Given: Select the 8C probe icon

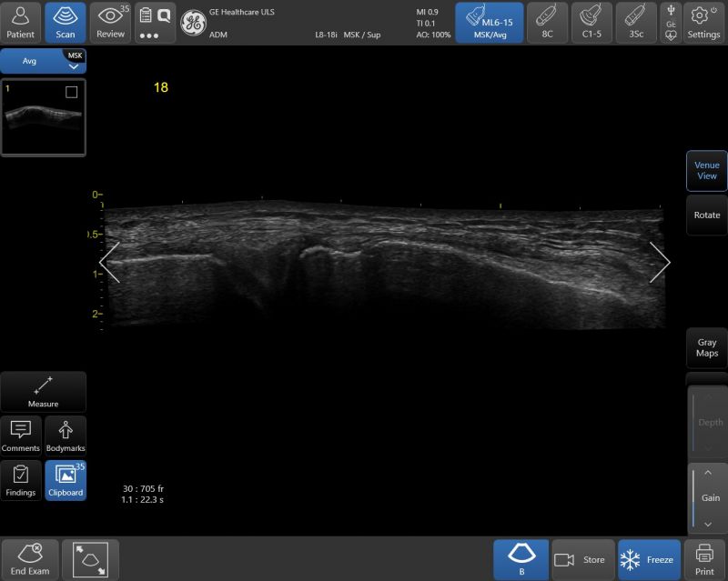Looking at the screenshot, I should (548, 23).
